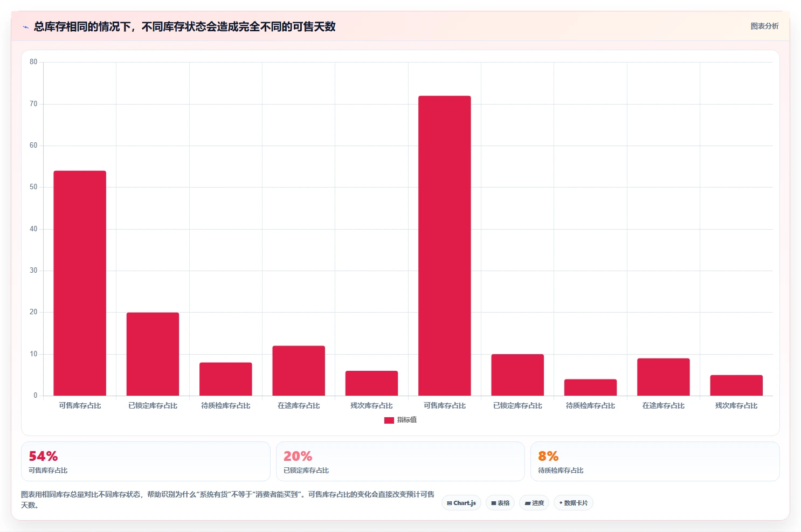Click the y-axis tick label 0
This screenshot has height=532, width=801.
[36, 396]
